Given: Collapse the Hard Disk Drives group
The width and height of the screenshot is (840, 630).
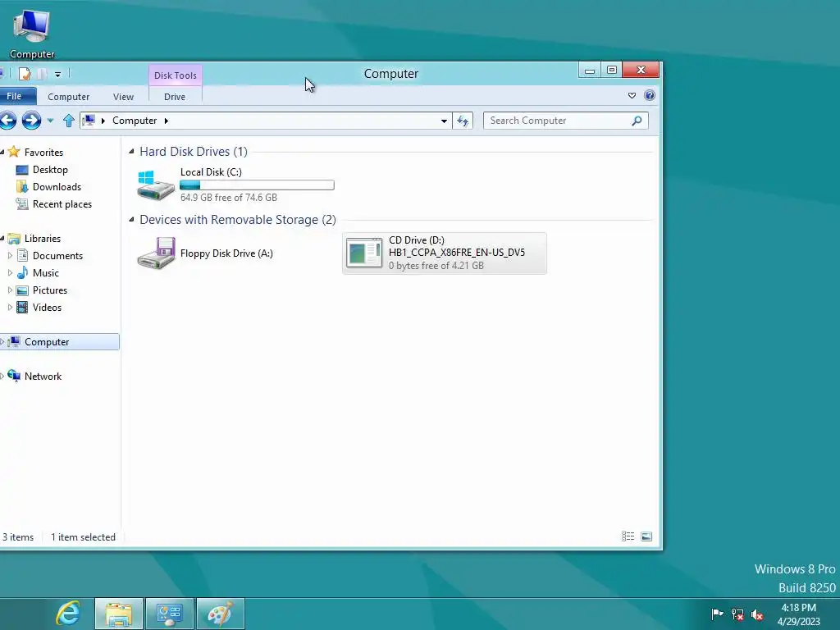Looking at the screenshot, I should pyautogui.click(x=132, y=152).
